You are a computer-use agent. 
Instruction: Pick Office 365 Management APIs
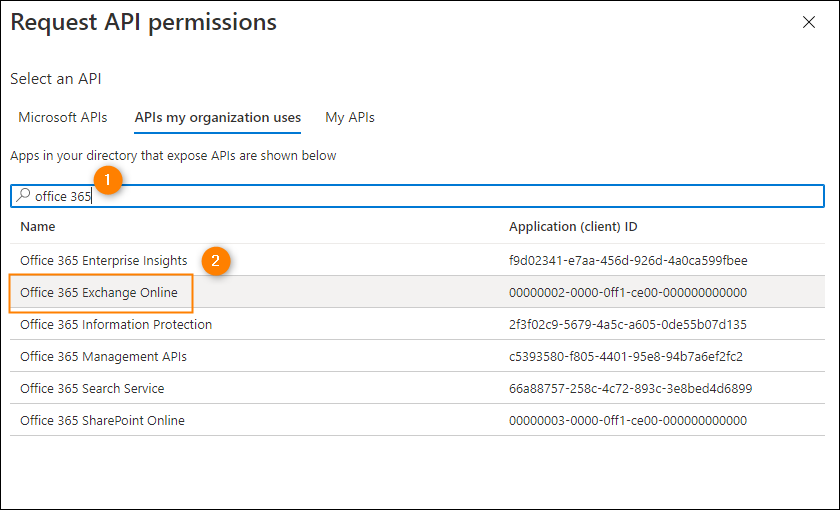(103, 357)
